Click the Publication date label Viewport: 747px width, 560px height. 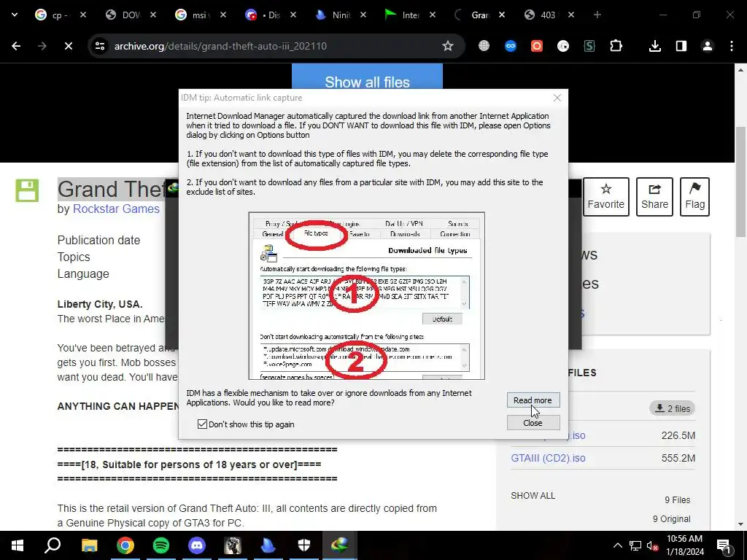pos(98,240)
